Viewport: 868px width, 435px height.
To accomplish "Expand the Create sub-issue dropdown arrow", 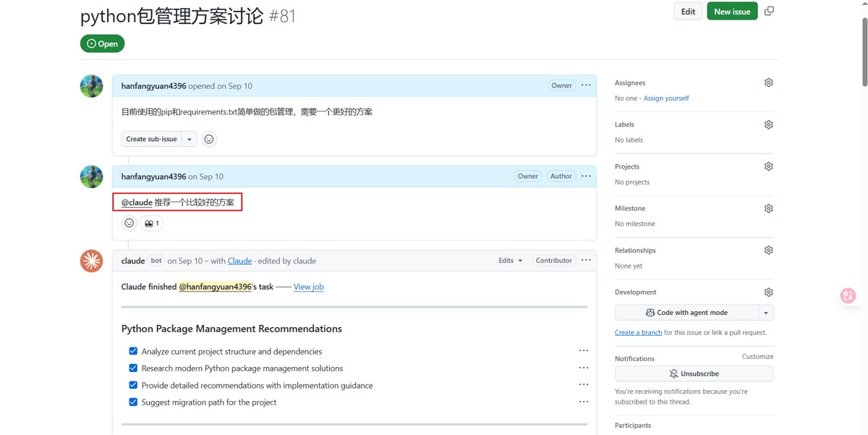I will click(x=190, y=139).
